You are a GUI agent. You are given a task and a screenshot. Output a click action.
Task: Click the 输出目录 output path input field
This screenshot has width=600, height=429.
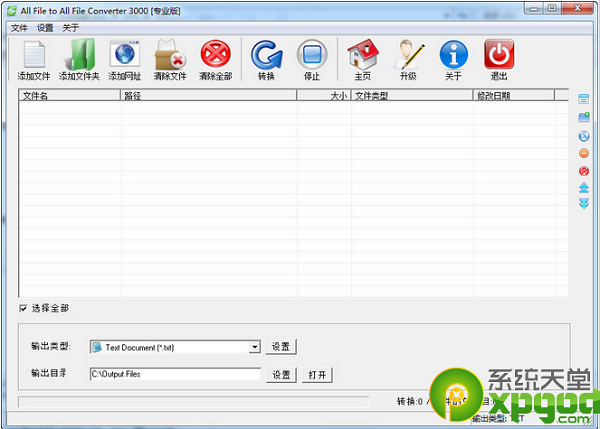click(175, 375)
